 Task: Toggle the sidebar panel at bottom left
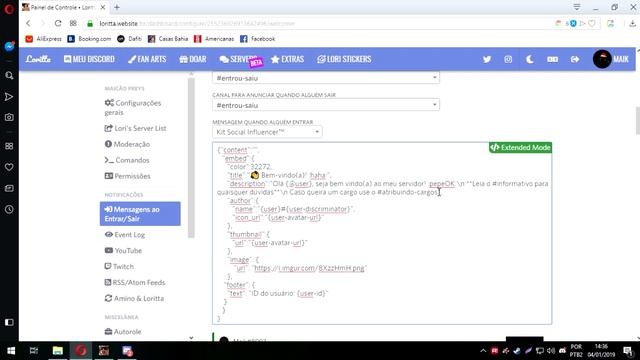(x=9, y=322)
